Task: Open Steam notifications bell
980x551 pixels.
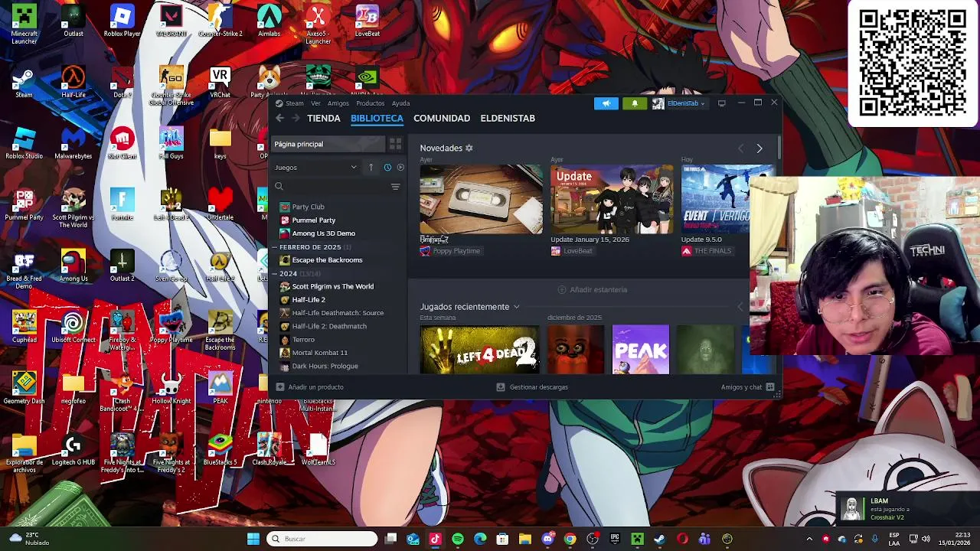Action: coord(634,103)
